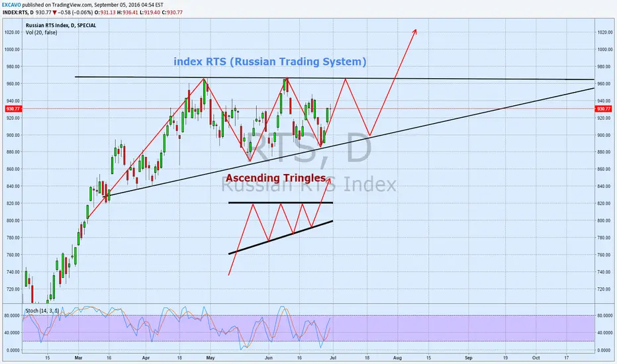The height and width of the screenshot is (364, 617).
Task: Click the Stoch (14, 3, 1) indicator label
Action: 42,311
